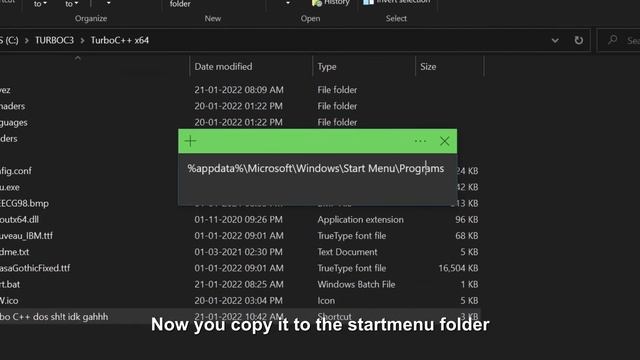
Task: Click the search magnifier icon
Action: click(612, 40)
